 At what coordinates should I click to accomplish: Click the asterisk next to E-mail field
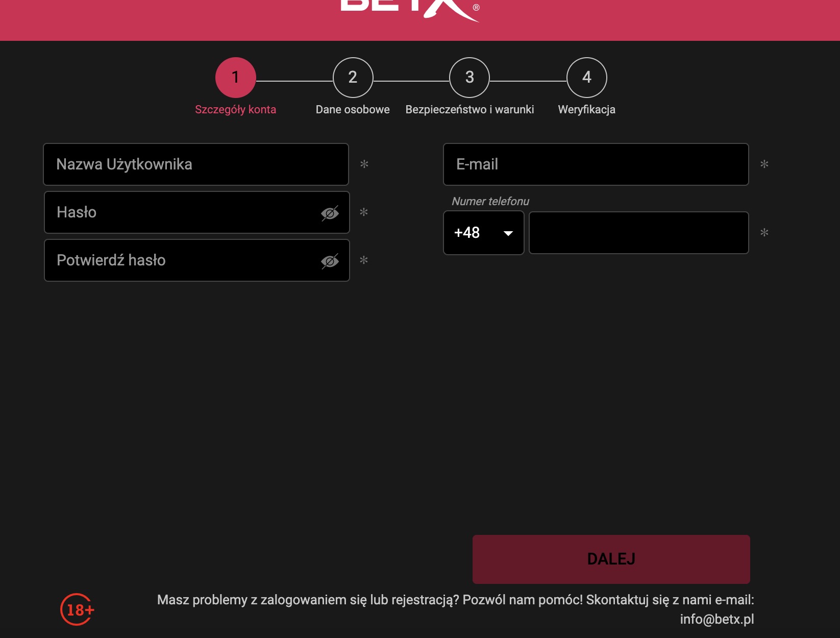764,164
